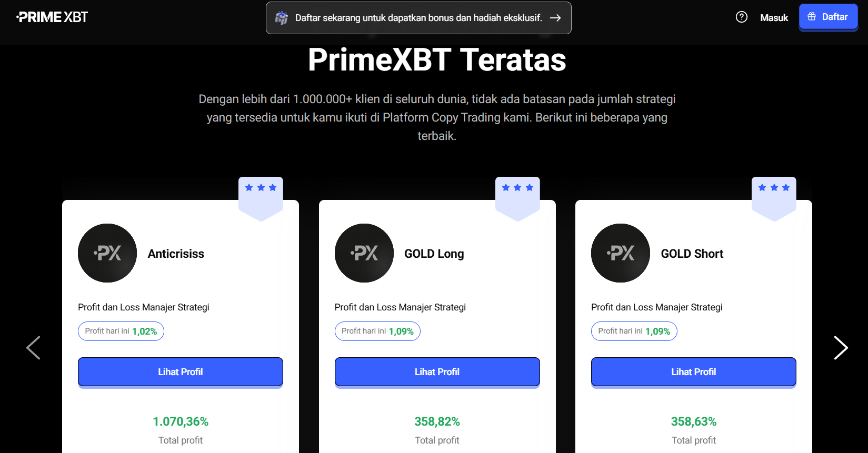This screenshot has width=868, height=453.
Task: View profile of Anticrisiss strategy
Action: (x=181, y=372)
